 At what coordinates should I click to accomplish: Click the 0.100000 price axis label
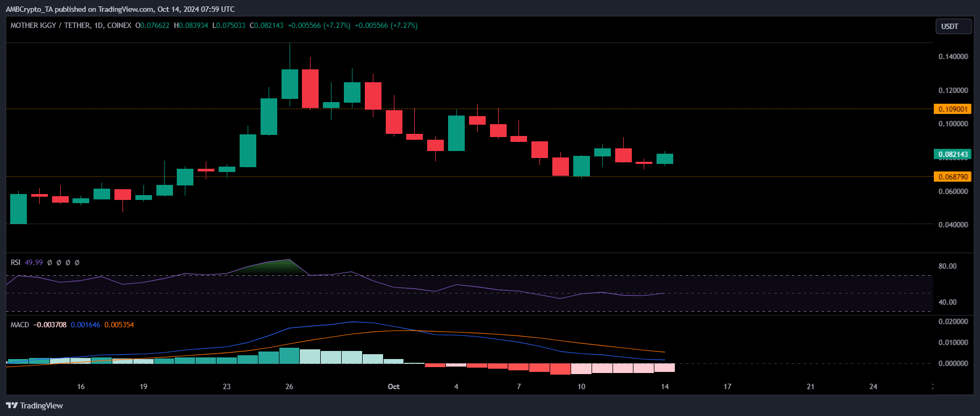953,124
